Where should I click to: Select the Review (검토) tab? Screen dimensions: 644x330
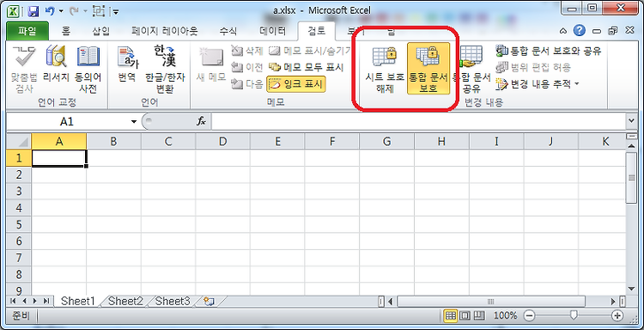pos(317,30)
